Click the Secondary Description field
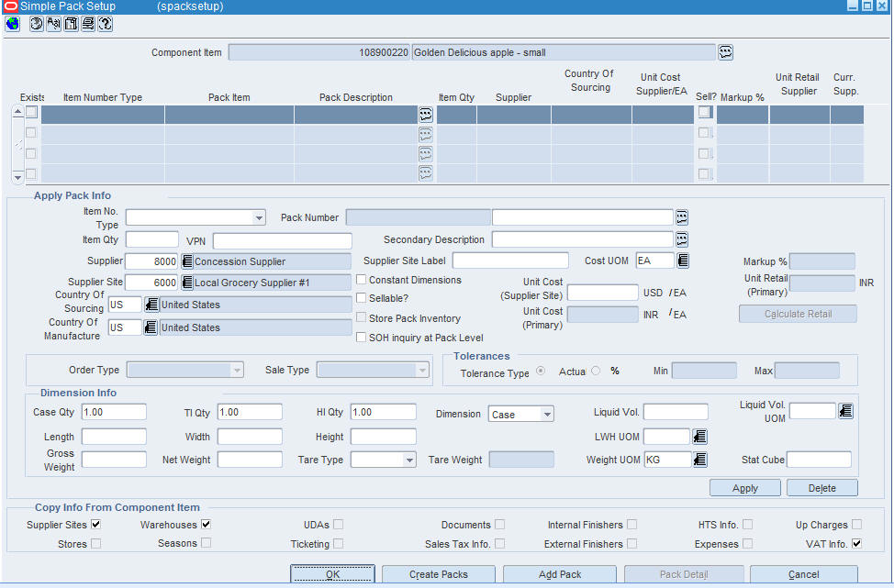 click(583, 239)
